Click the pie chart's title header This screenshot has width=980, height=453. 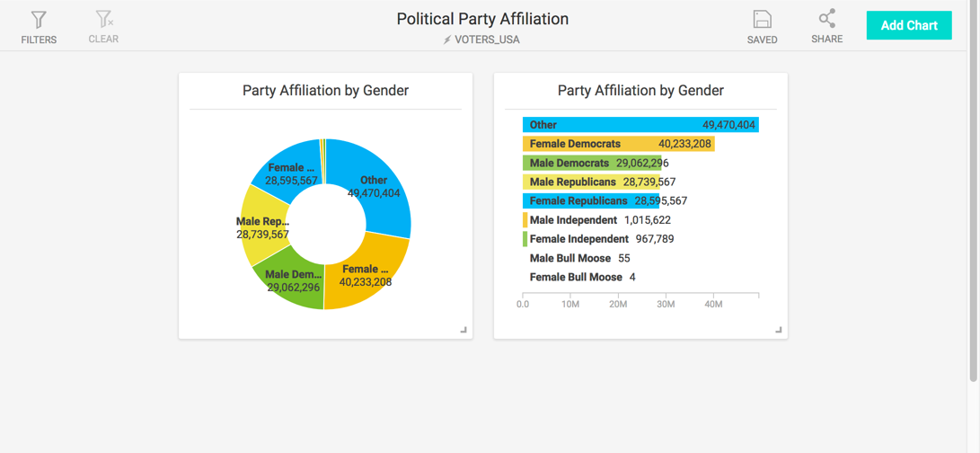coord(325,91)
